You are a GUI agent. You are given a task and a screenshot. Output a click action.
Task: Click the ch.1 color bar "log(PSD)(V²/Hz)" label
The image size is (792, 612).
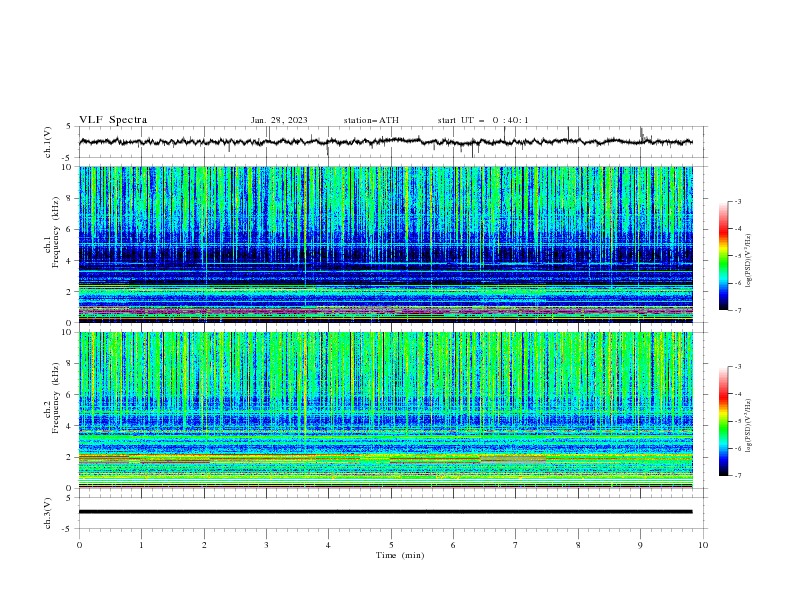pos(749,261)
